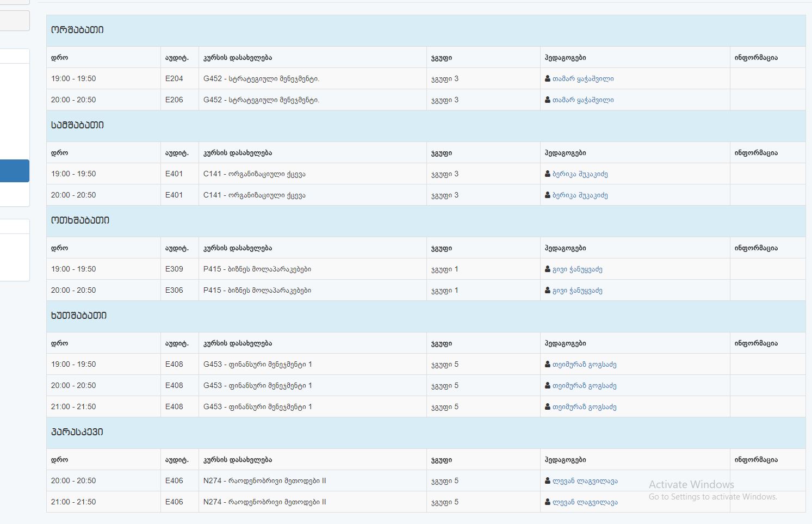
Task: Open the teacher link in the 20:00 N274 row
Action: click(x=585, y=481)
